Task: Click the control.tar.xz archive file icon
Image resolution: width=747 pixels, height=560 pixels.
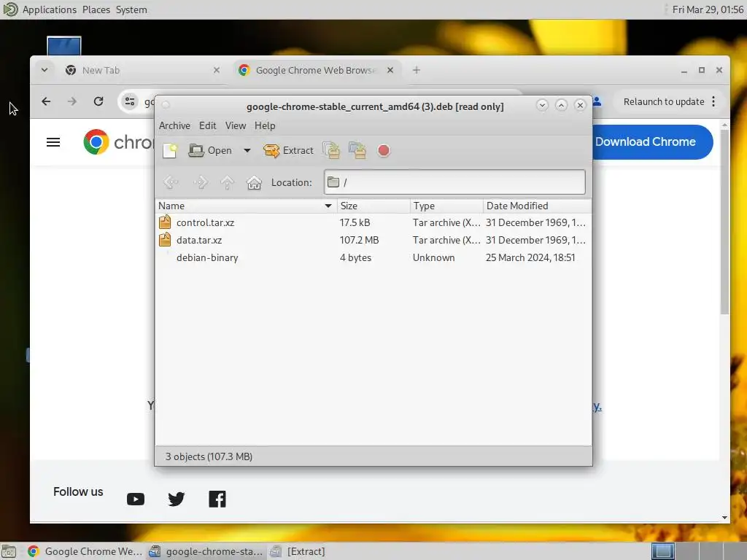Action: tap(165, 222)
